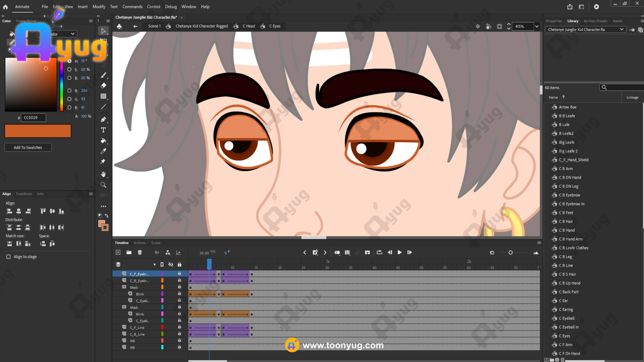Select the Hue radio button

[69, 61]
